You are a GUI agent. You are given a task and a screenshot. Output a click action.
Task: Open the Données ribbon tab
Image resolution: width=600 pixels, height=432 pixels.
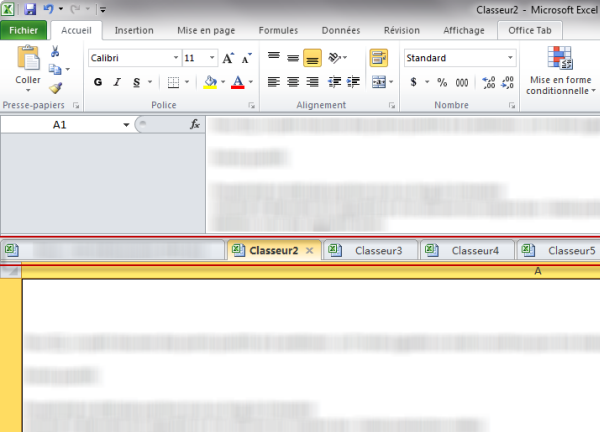[341, 30]
